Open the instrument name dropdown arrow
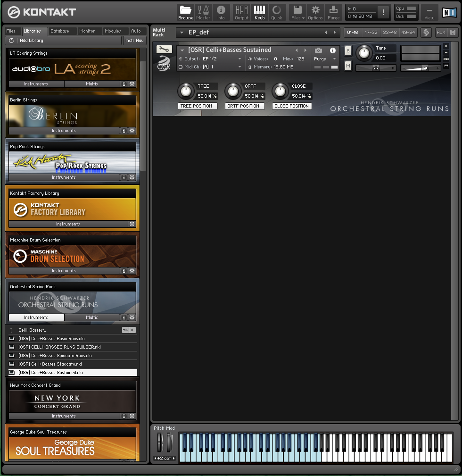This screenshot has height=476, width=462. 182,50
